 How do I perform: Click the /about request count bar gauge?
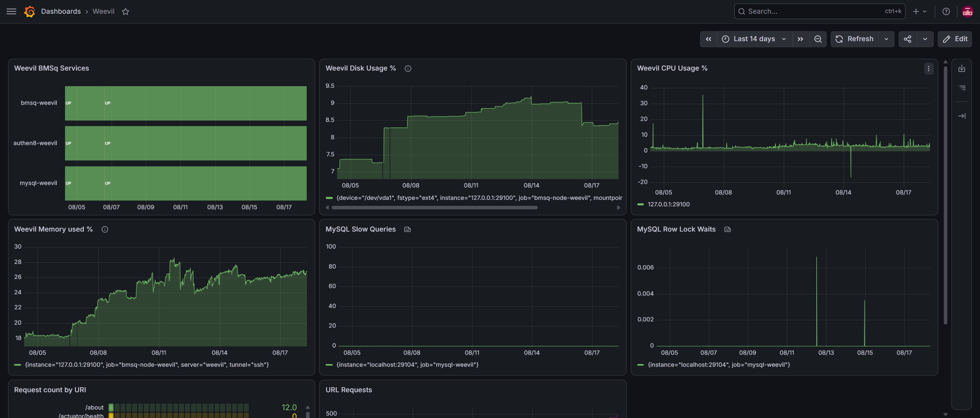[178, 408]
